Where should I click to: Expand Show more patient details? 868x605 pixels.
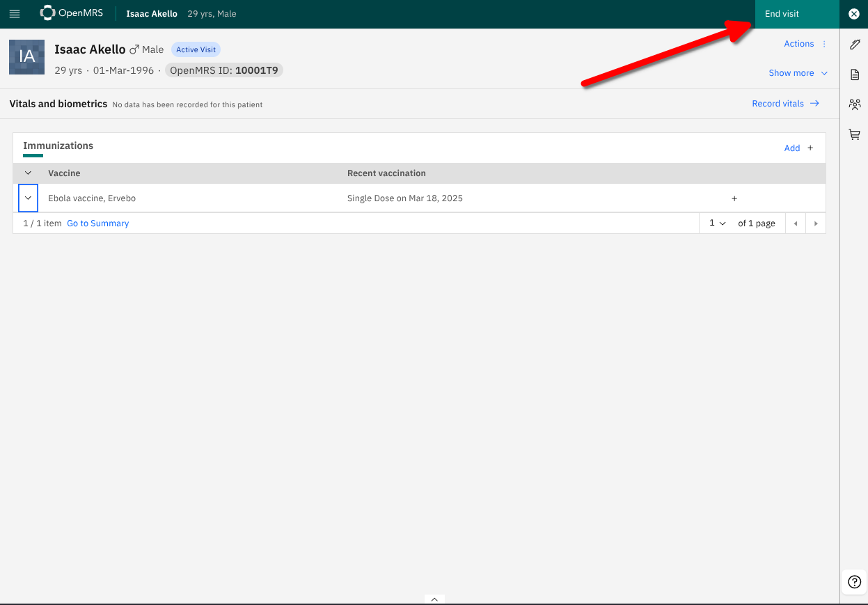point(798,73)
